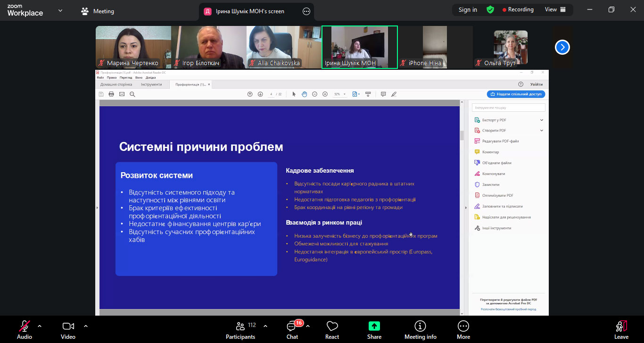Screen dimensions: 644x343
Task: Open the View layout menu
Action: point(555,9)
